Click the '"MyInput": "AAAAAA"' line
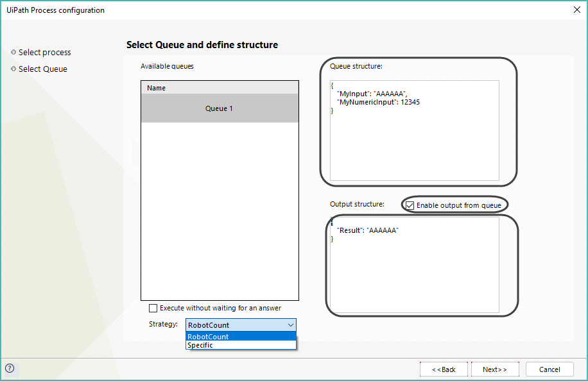Screen dimensions: 588x381 (372, 94)
